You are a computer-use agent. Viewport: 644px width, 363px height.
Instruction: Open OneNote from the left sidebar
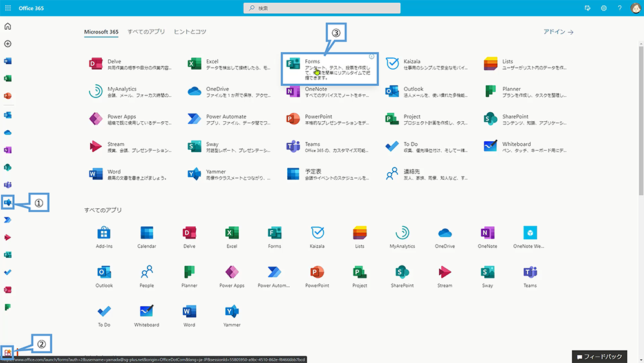point(7,150)
